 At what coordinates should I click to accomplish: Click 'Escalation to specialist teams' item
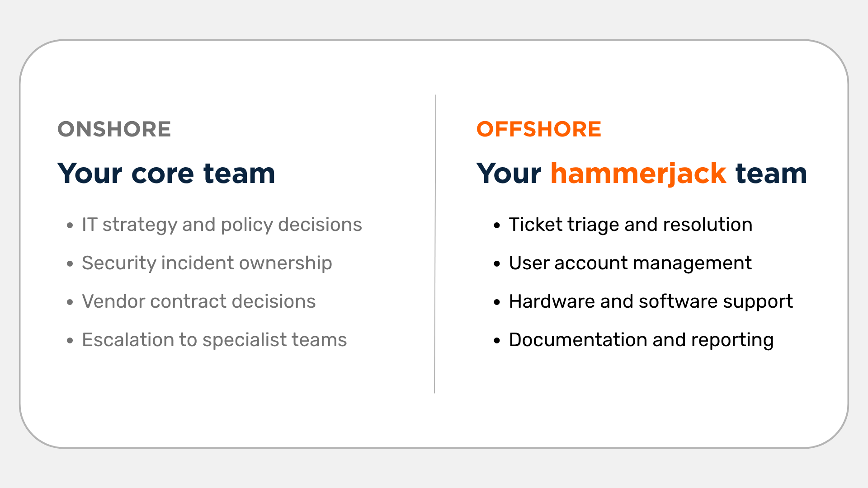tap(214, 340)
